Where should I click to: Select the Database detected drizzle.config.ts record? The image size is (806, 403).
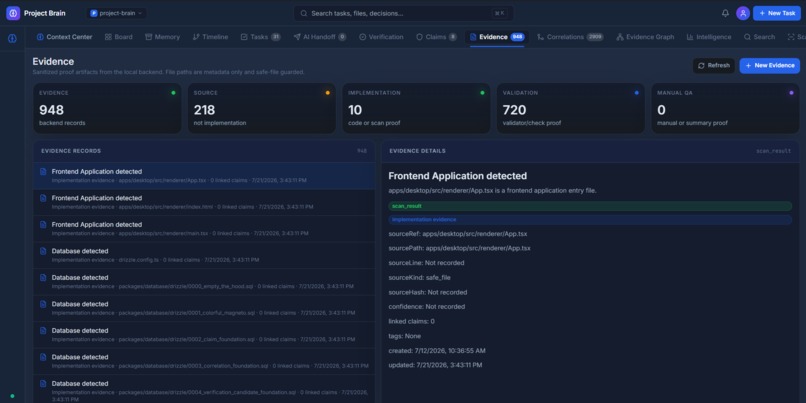(204, 255)
